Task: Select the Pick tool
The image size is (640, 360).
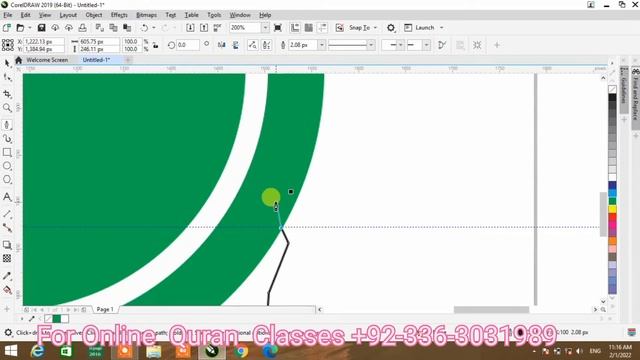Action: [x=7, y=63]
